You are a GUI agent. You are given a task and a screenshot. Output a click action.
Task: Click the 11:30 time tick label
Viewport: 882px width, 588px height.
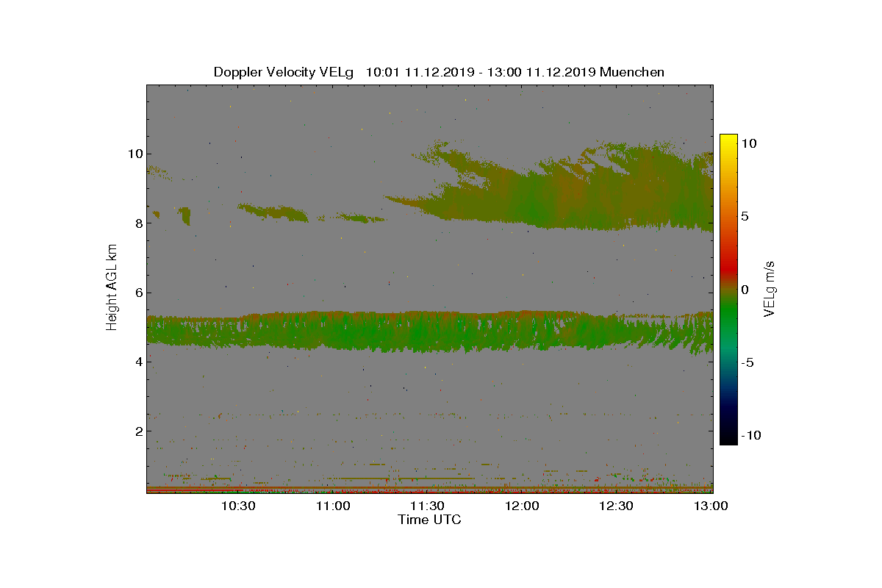(427, 506)
